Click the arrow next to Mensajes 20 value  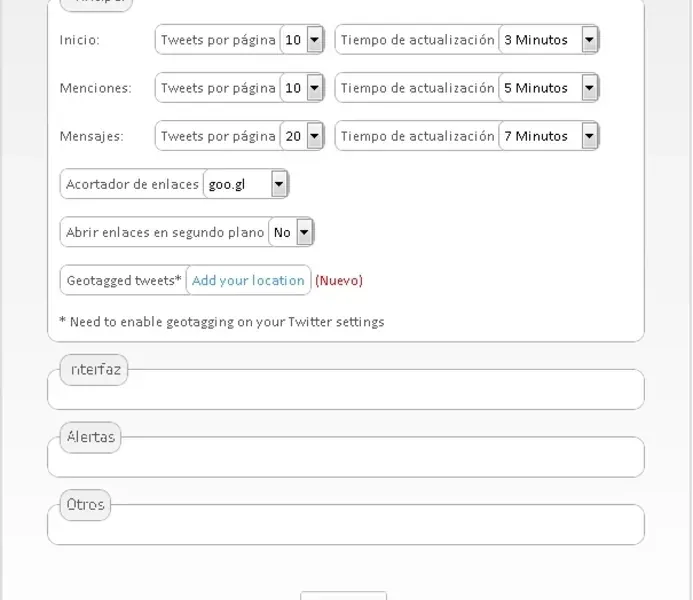click(315, 136)
